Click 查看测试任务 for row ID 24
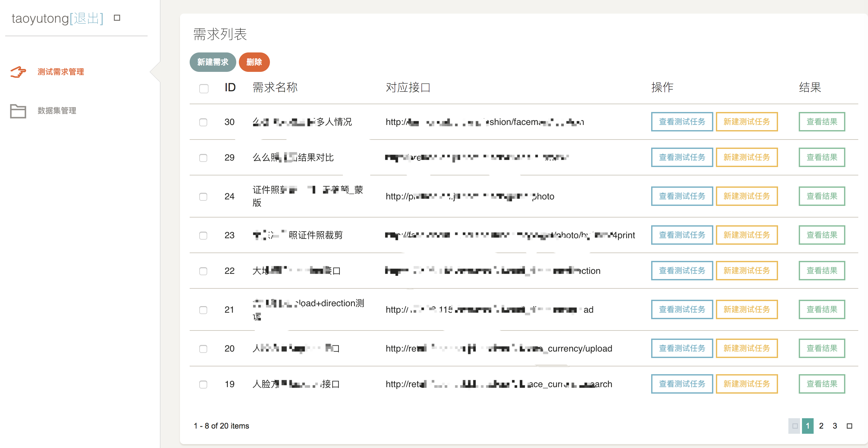This screenshot has width=868, height=448. coord(682,196)
